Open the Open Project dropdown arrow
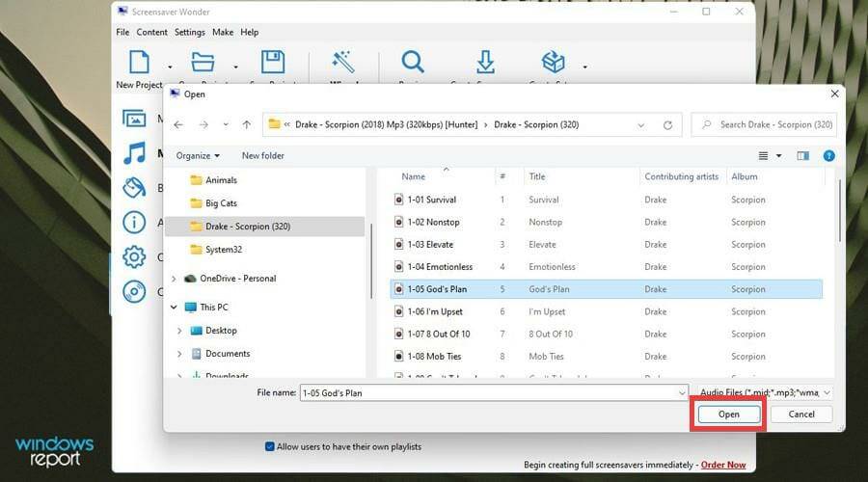The image size is (868, 482). coord(236,67)
